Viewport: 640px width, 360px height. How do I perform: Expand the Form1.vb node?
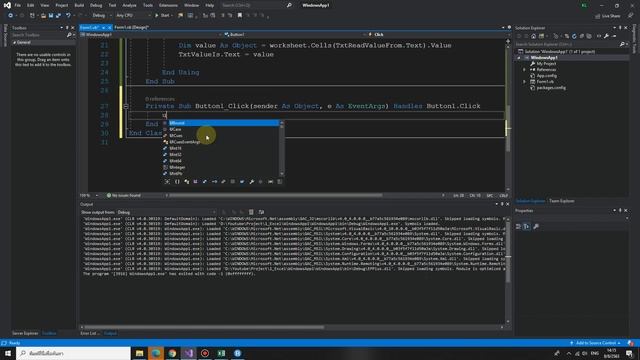[x=524, y=82]
